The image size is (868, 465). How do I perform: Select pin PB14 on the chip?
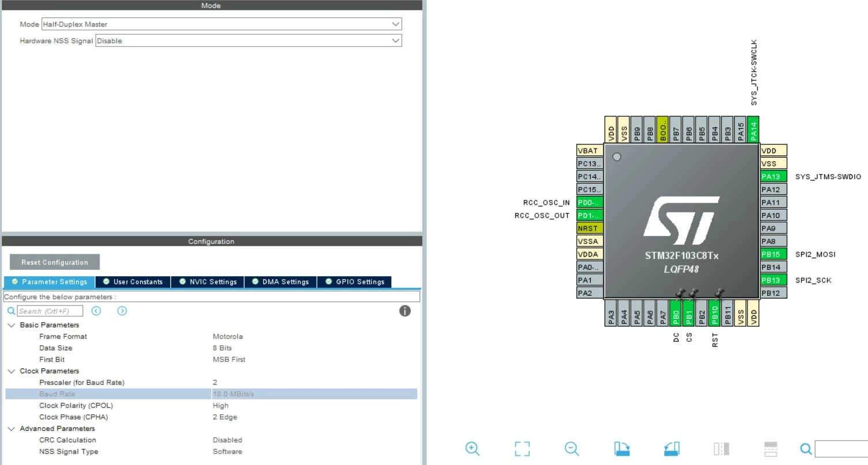774,267
